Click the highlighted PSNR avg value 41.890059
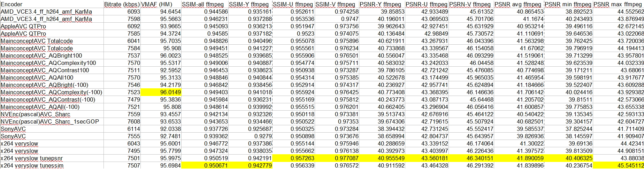The height and width of the screenshot is (171, 644). click(x=519, y=158)
